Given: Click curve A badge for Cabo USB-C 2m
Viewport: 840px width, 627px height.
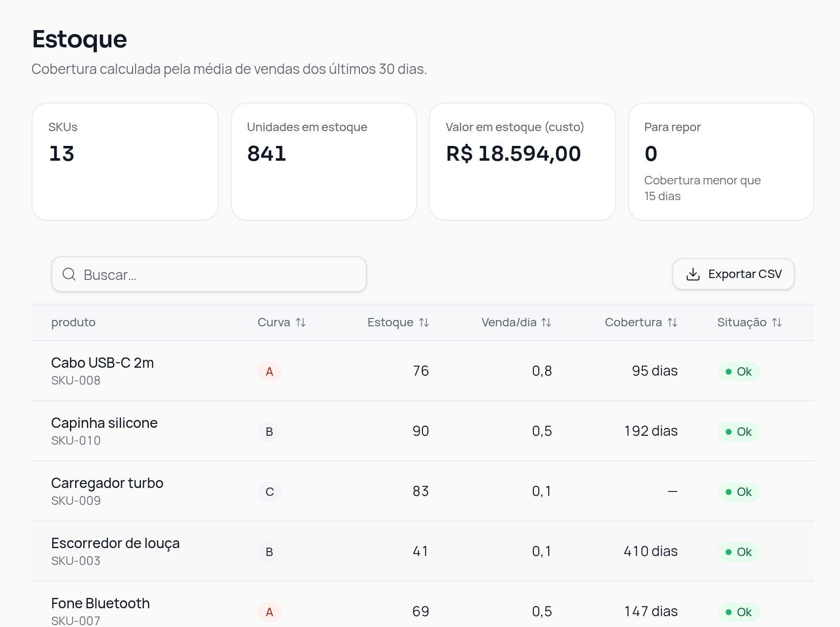Looking at the screenshot, I should click(x=269, y=371).
